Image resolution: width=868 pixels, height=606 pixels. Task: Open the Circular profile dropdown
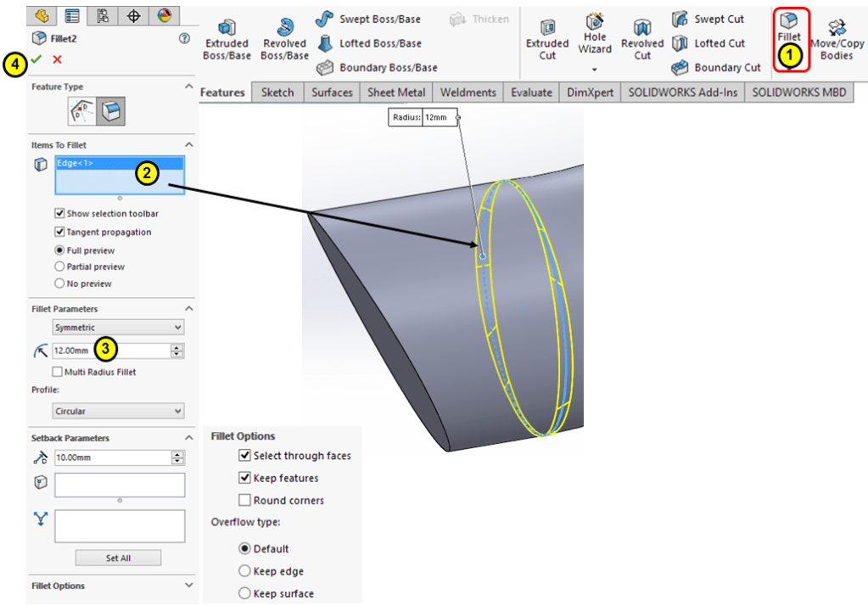[x=118, y=412]
